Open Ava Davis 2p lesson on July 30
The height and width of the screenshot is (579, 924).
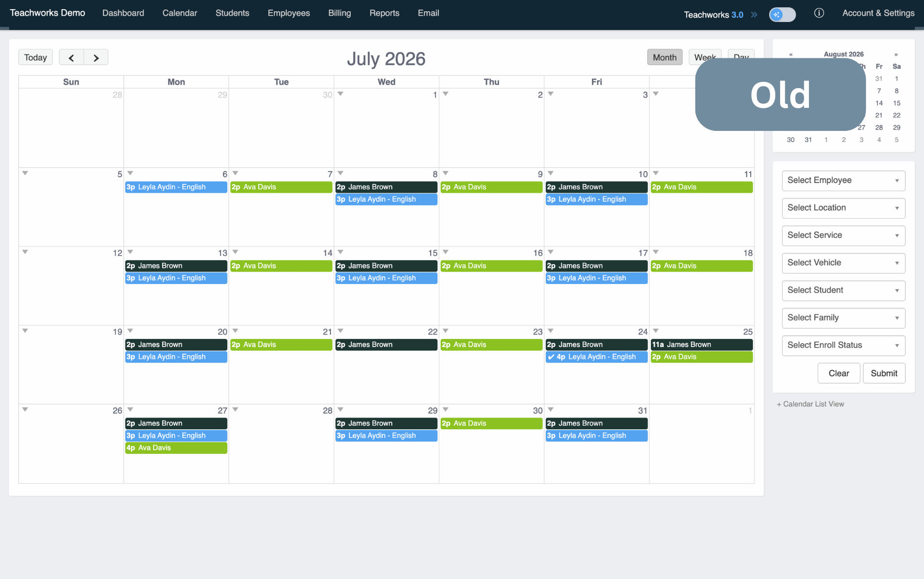492,424
